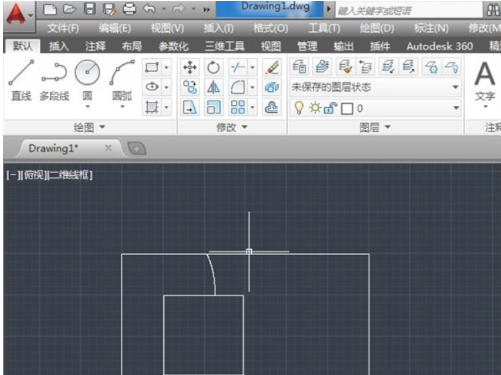Save the drawing with the Save icon

[x=89, y=9]
